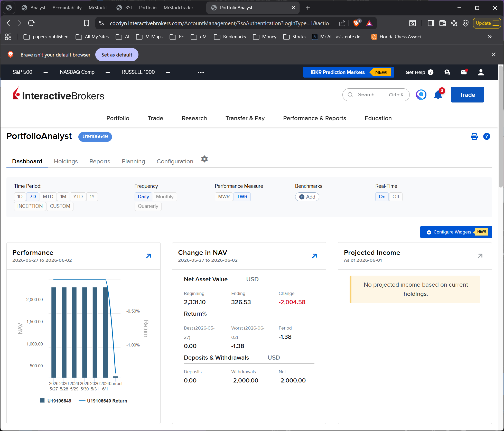Click the Interactive Brokers logo
Image resolution: width=504 pixels, height=431 pixels.
[59, 94]
